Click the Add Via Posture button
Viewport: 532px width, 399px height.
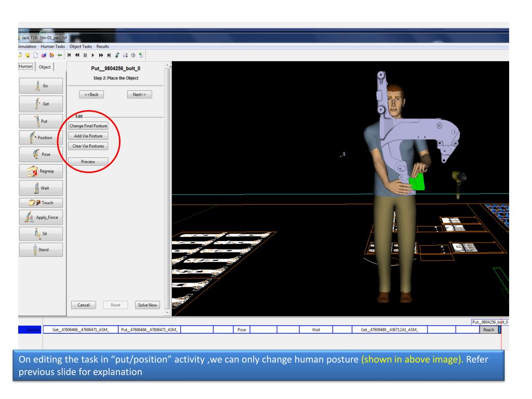[89, 136]
